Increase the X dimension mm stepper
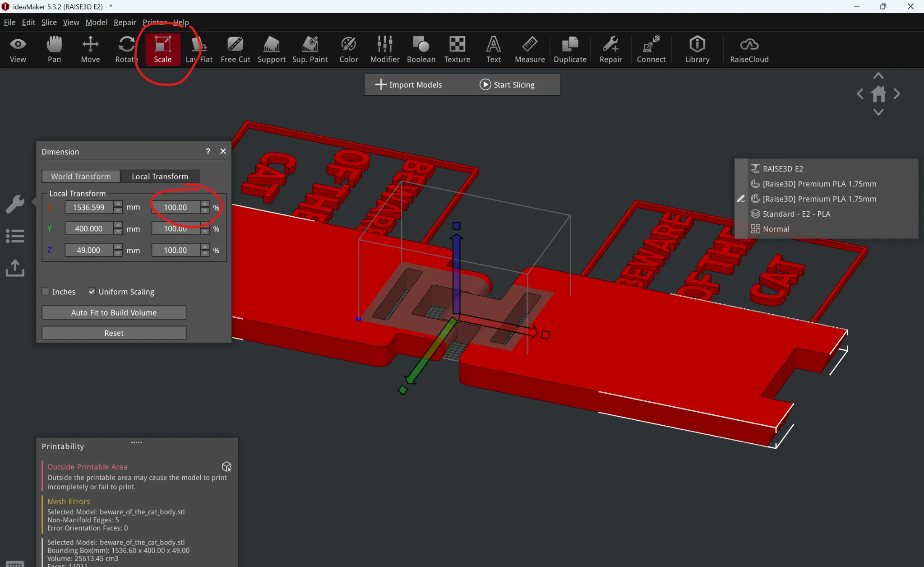 click(118, 204)
